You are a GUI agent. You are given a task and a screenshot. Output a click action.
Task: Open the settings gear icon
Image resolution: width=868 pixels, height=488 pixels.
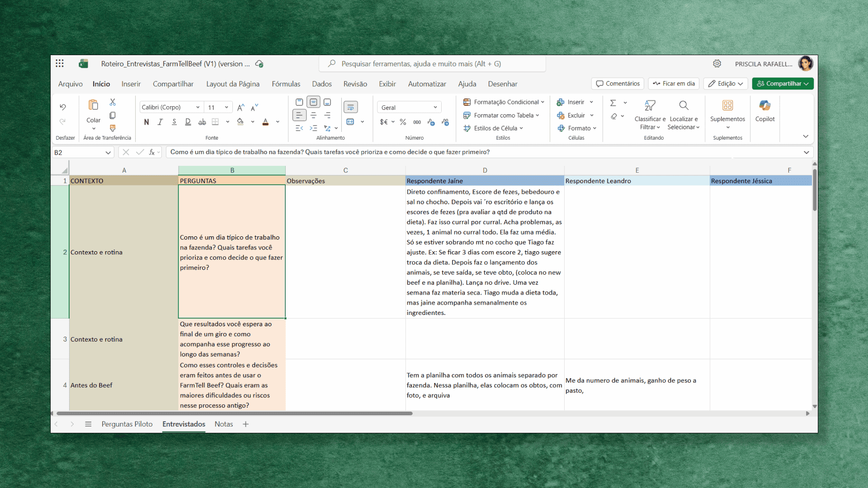pyautogui.click(x=717, y=64)
